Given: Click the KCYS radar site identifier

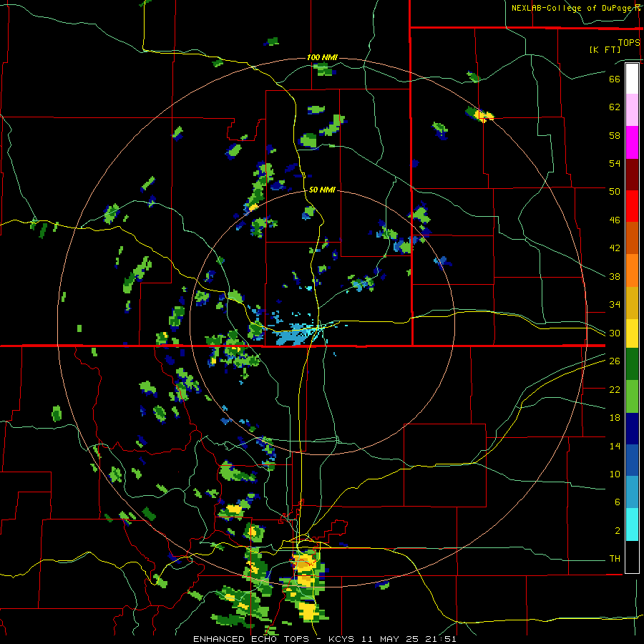Looking at the screenshot, I should pyautogui.click(x=343, y=639).
